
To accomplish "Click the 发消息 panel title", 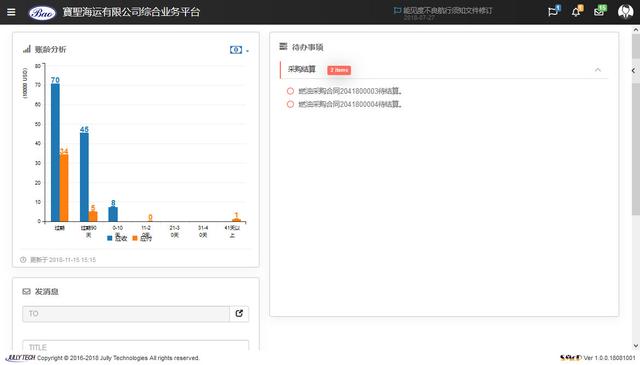I will point(47,292).
